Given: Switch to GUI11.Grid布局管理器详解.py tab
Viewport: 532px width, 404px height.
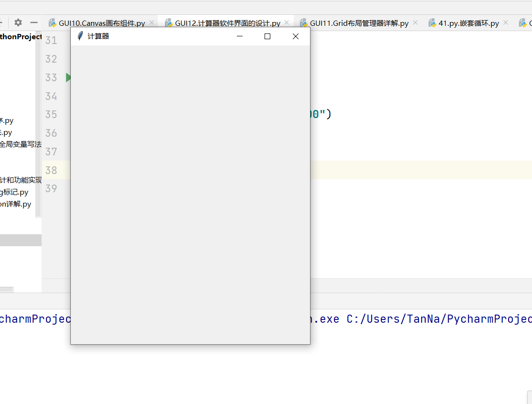Looking at the screenshot, I should (359, 23).
